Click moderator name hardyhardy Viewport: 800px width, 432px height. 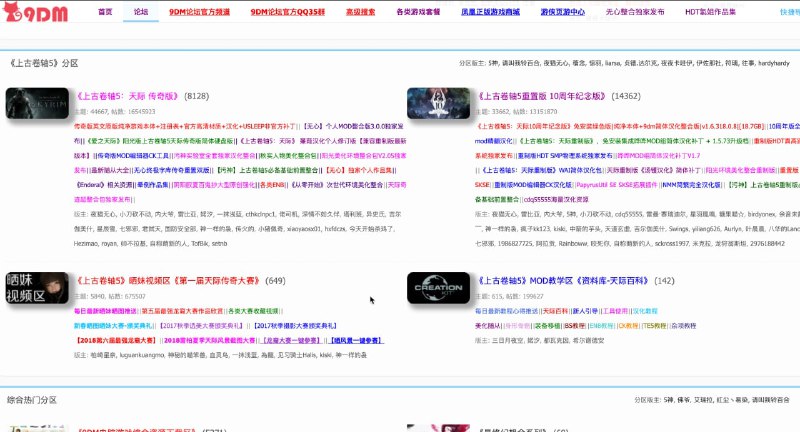pyautogui.click(x=773, y=63)
